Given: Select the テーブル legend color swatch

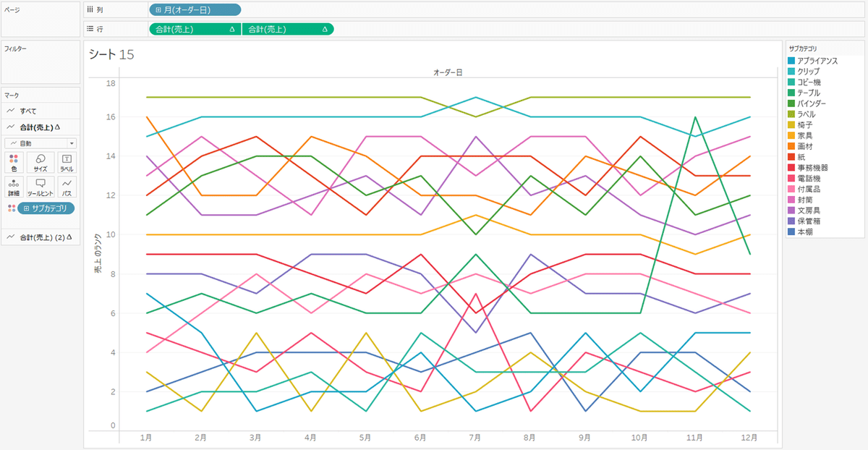Looking at the screenshot, I should point(792,93).
